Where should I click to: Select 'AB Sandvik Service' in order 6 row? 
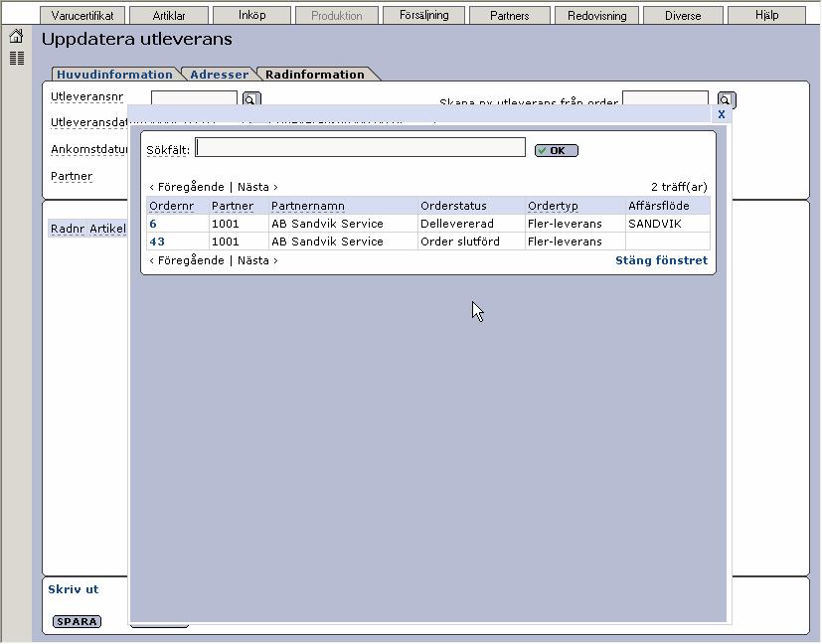[343, 224]
